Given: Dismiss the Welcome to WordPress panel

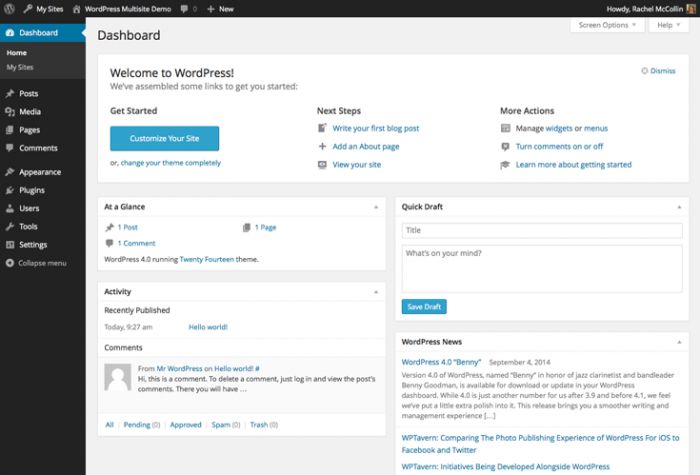Looking at the screenshot, I should [x=658, y=71].
